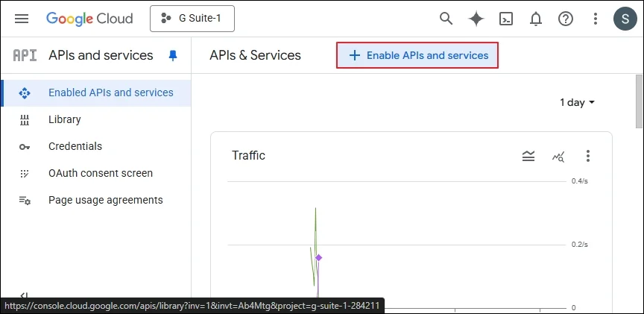
Task: Open the top bar three-dot settings menu
Action: point(595,19)
